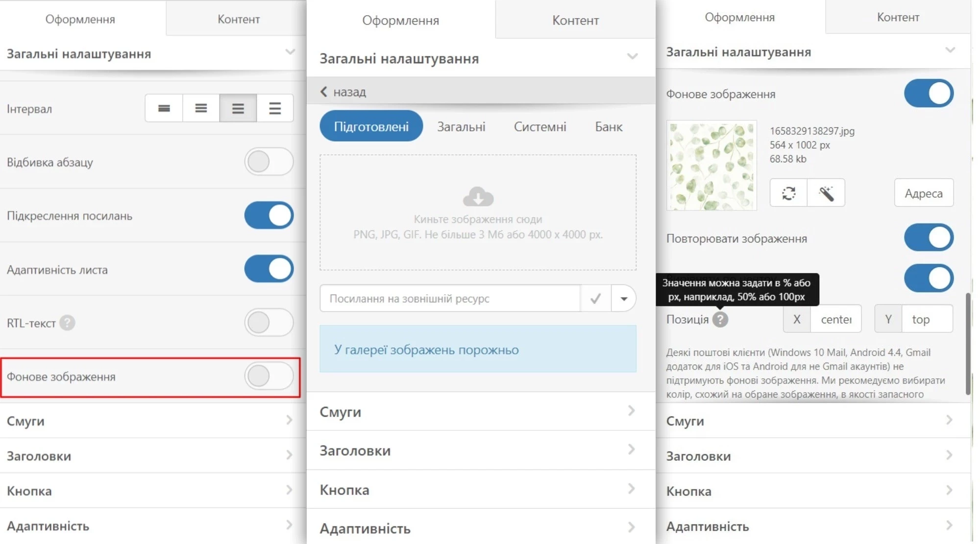Open dropdown arrow beside external link field
The width and height of the screenshot is (980, 544).
(624, 298)
